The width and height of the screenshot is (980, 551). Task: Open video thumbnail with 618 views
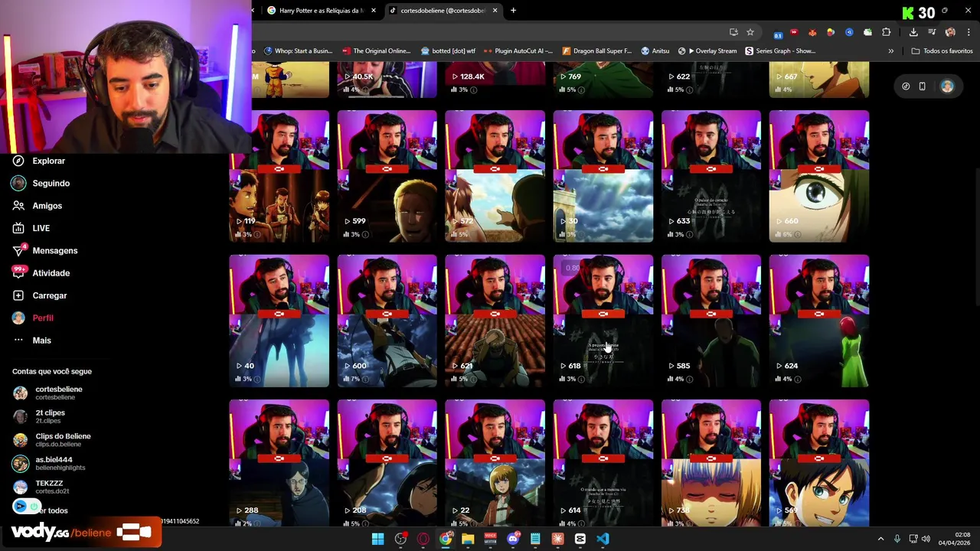pos(603,321)
